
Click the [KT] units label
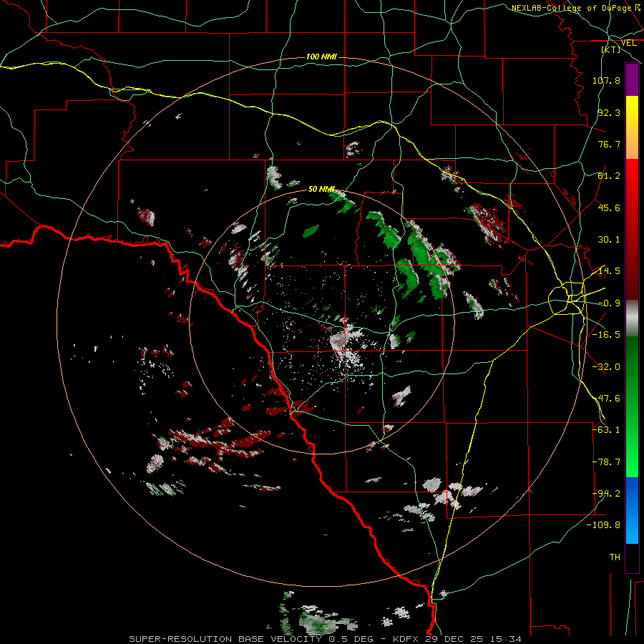tap(611, 49)
